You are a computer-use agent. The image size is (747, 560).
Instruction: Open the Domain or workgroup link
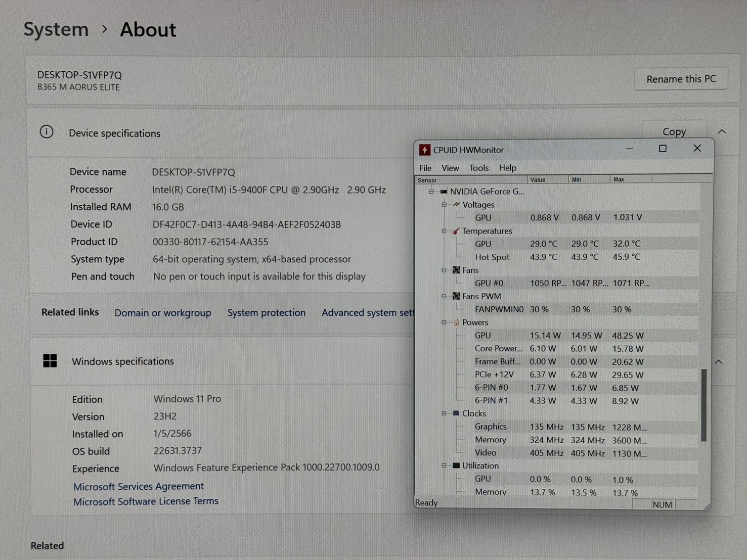pos(163,313)
